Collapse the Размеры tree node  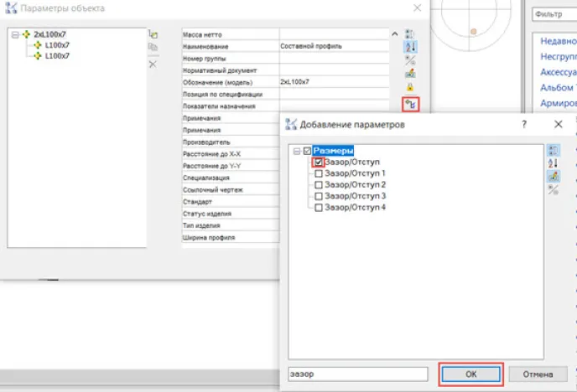[x=296, y=151]
